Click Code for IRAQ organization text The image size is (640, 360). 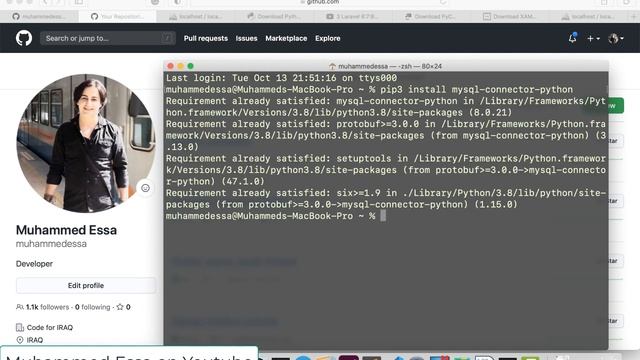pyautogui.click(x=50, y=327)
